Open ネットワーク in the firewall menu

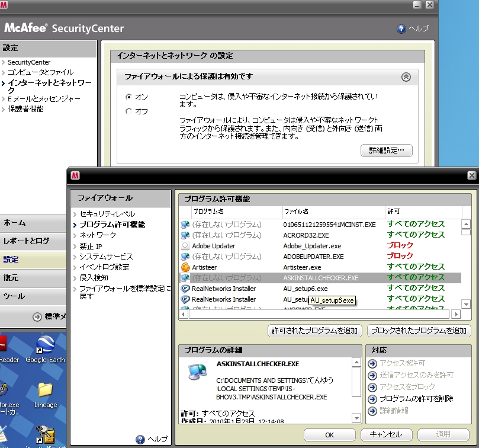pos(98,235)
